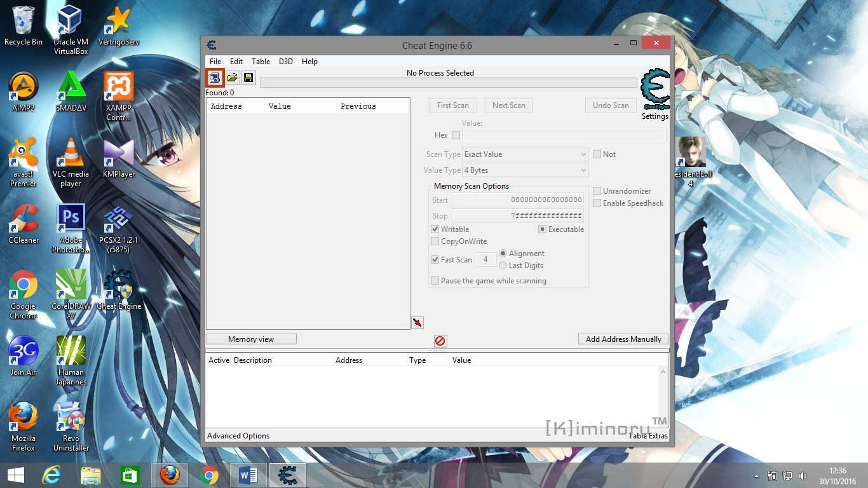
Task: Enable Speedhack
Action: [597, 203]
